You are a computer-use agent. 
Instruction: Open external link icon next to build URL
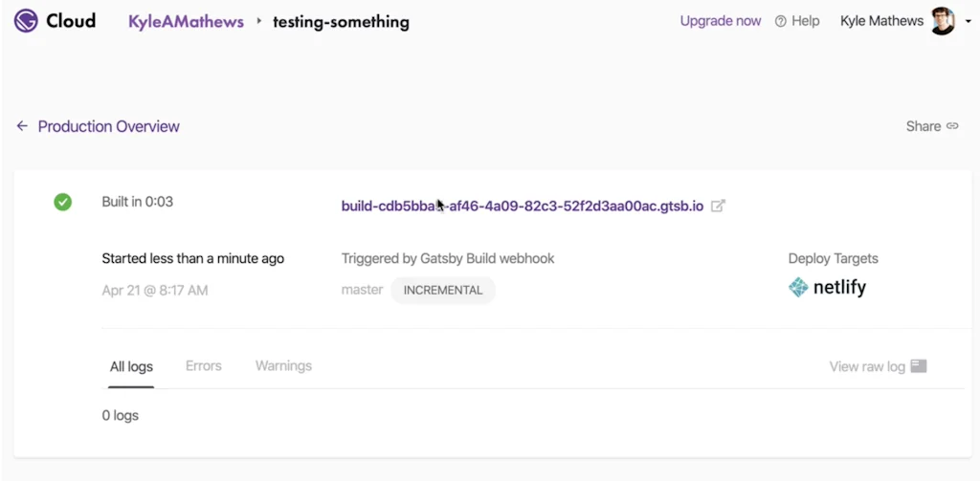click(x=718, y=206)
